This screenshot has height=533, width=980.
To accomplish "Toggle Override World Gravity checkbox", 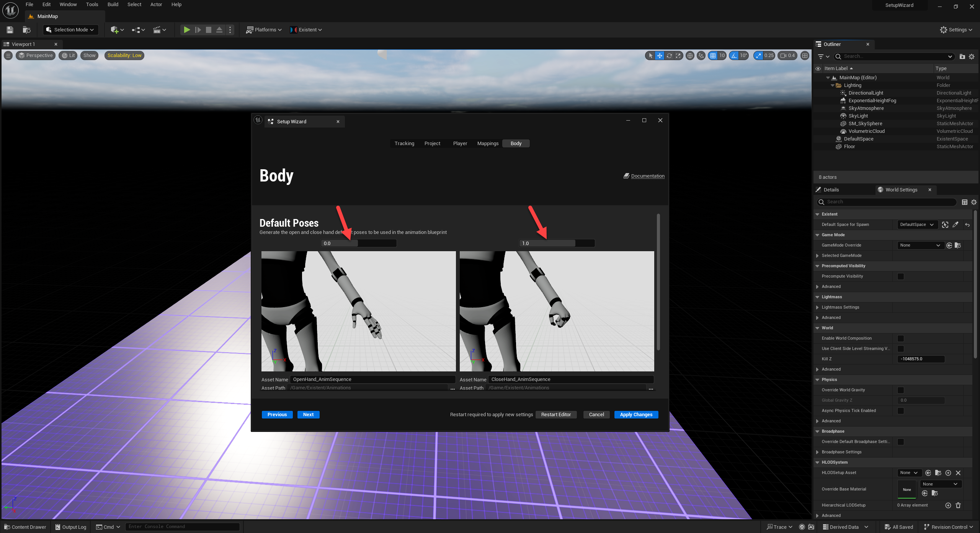I will click(900, 390).
